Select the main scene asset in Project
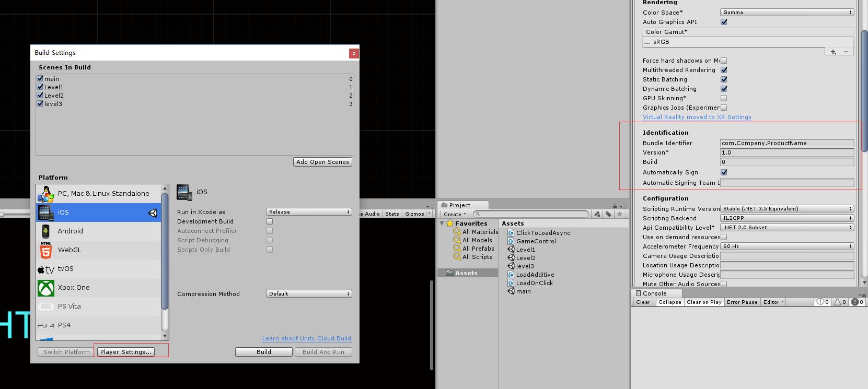The height and width of the screenshot is (389, 868). 519,291
